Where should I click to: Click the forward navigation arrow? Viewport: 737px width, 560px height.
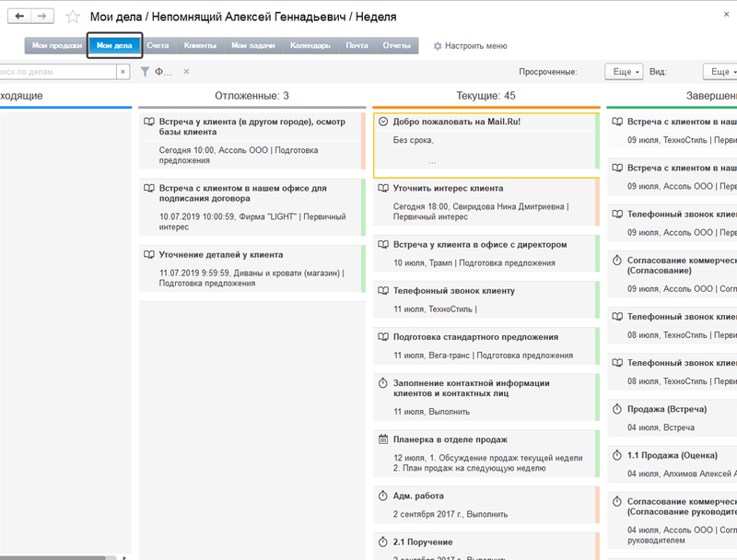pos(41,17)
